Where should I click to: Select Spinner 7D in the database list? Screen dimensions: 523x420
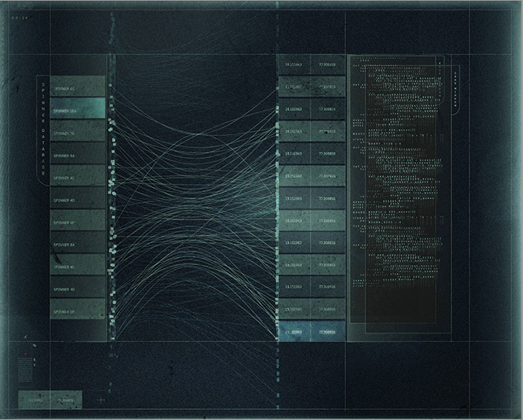pos(77,134)
